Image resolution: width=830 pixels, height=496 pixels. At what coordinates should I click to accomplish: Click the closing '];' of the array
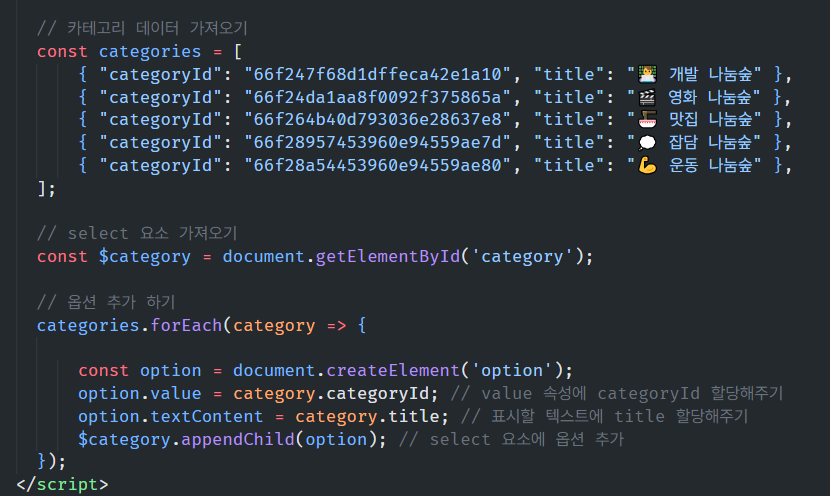click(x=46, y=188)
